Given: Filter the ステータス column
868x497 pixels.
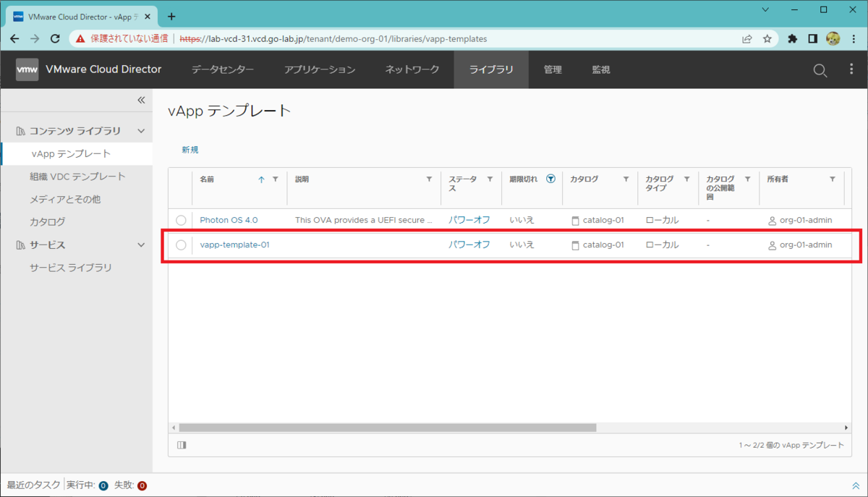Looking at the screenshot, I should pyautogui.click(x=490, y=179).
